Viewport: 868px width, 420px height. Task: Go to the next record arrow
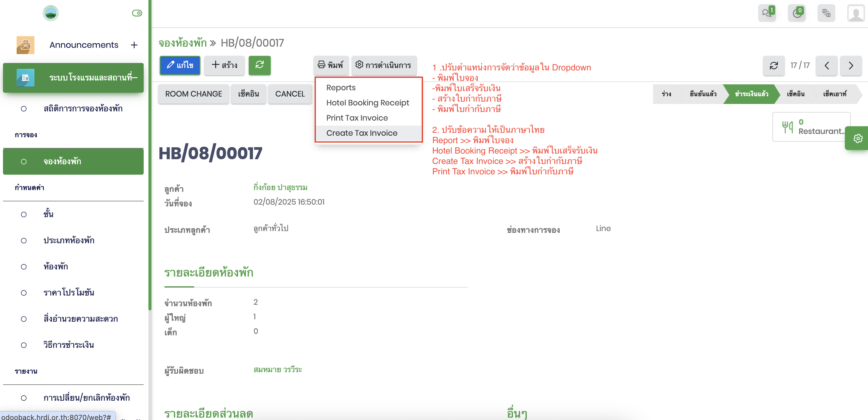[850, 65]
